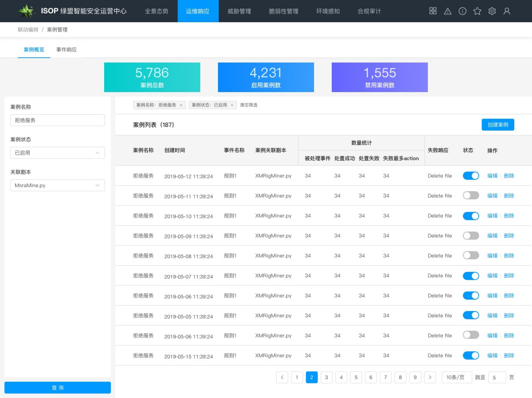
Task: Open the user profile icon
Action: (507, 11)
